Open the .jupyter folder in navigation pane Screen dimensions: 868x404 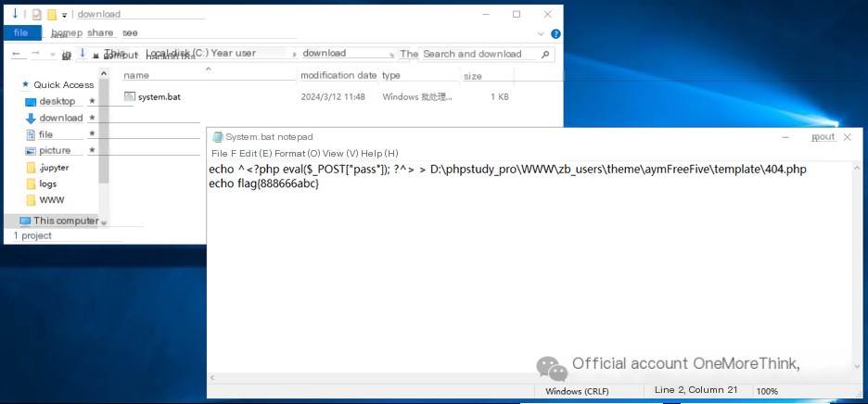[54, 167]
